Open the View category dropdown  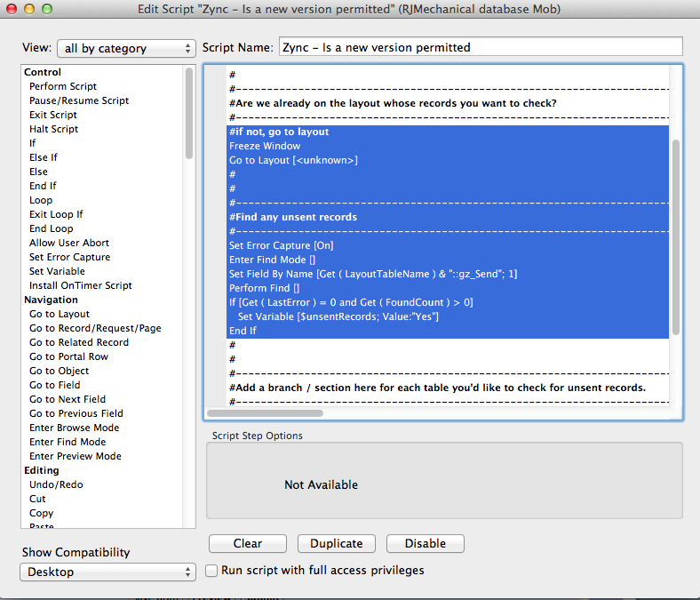126,48
